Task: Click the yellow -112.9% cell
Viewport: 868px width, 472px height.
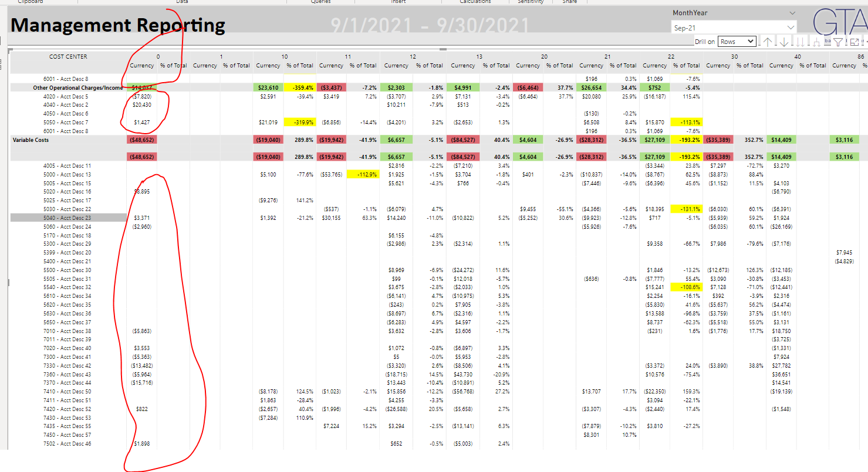Action: pos(363,175)
